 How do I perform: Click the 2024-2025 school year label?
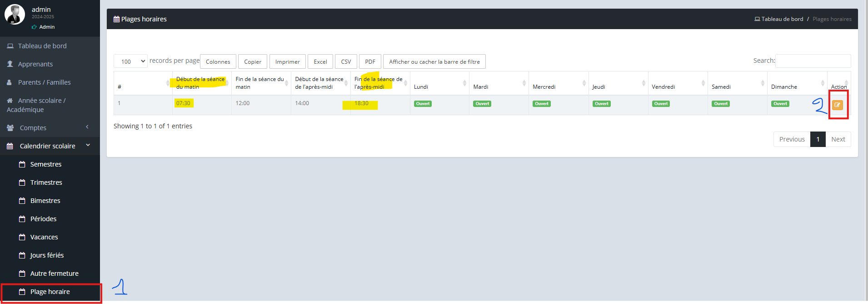click(43, 17)
